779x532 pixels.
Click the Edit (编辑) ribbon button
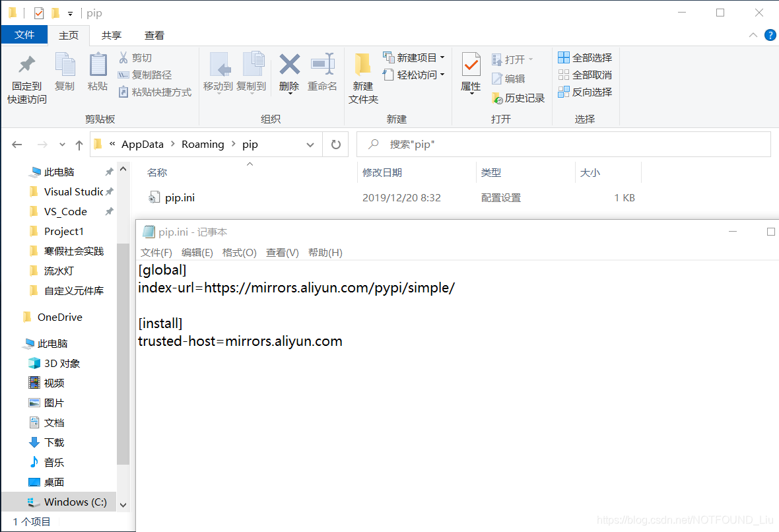point(508,79)
